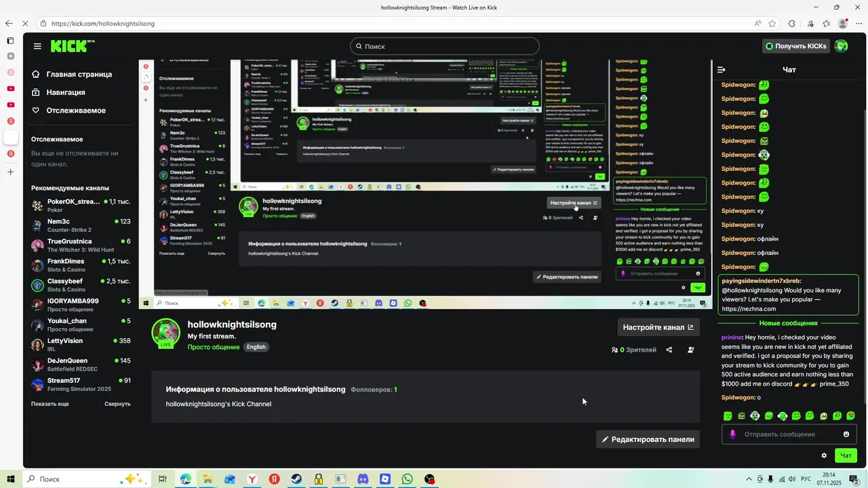
Task: Click the browser profile avatar icon
Action: [x=842, y=24]
